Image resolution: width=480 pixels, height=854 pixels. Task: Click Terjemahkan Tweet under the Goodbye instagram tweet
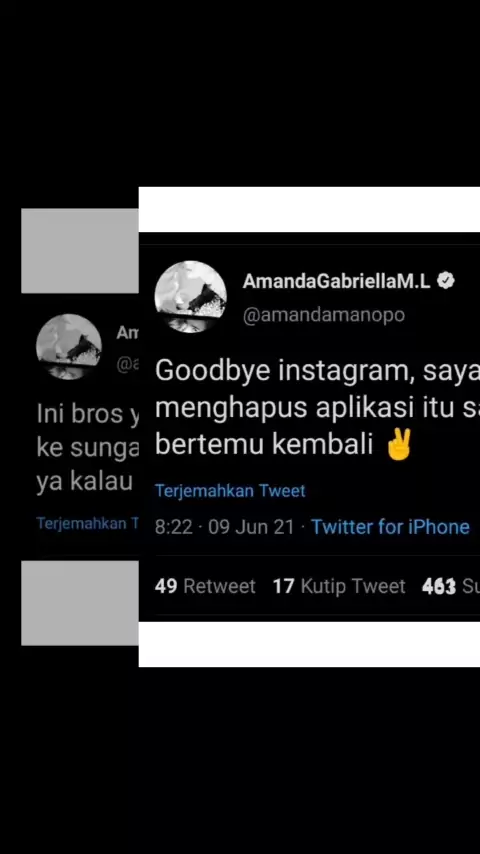point(230,491)
